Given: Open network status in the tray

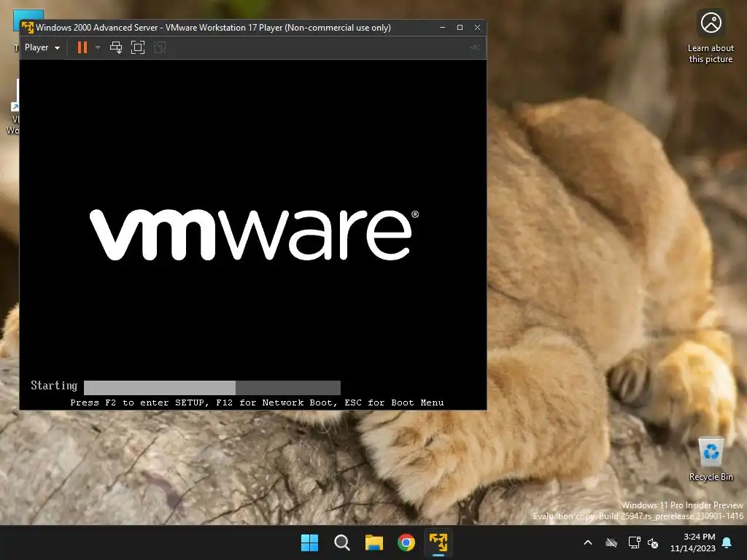Looking at the screenshot, I should pyautogui.click(x=634, y=542).
